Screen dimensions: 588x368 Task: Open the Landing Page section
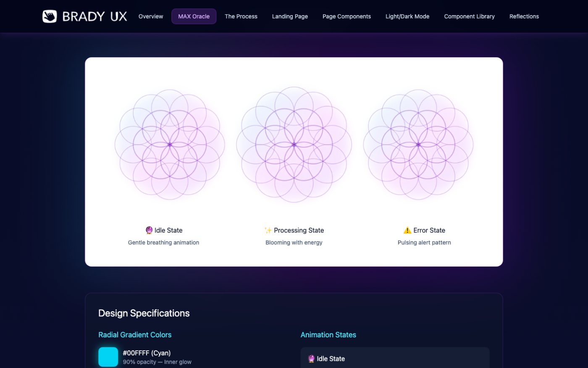pyautogui.click(x=290, y=16)
